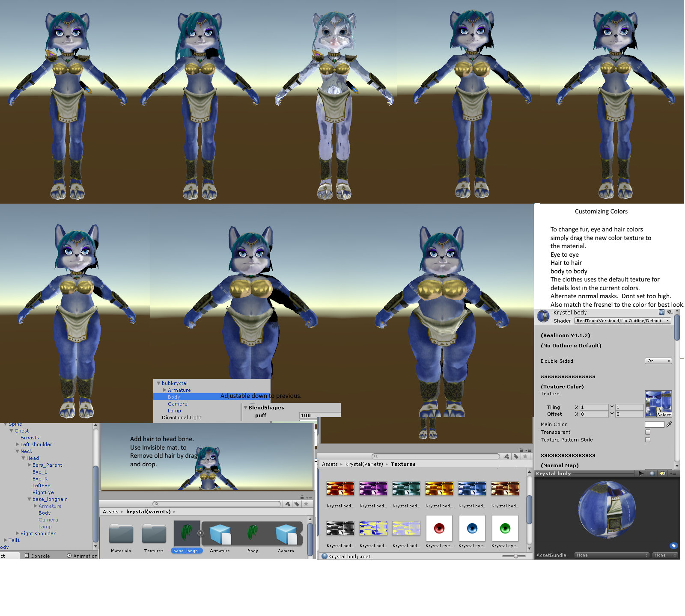Click the search-by-type icon next to search bar
This screenshot has width=685, height=616.
tap(507, 456)
